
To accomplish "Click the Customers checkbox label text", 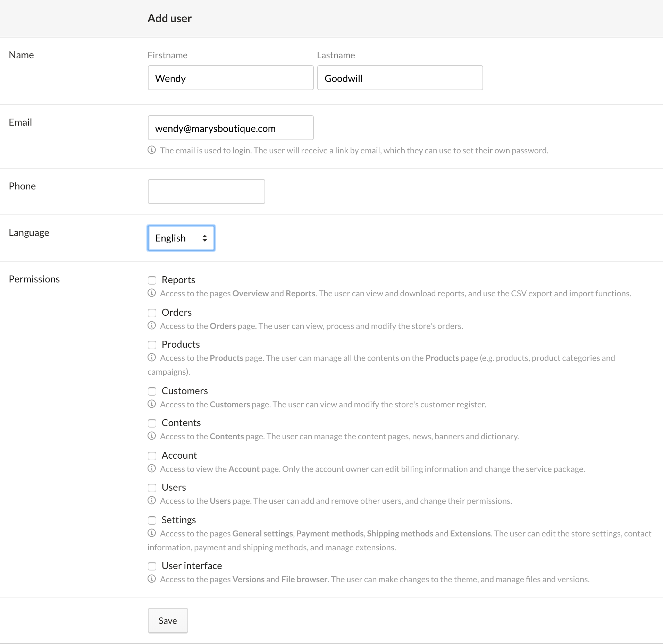I will [x=185, y=391].
